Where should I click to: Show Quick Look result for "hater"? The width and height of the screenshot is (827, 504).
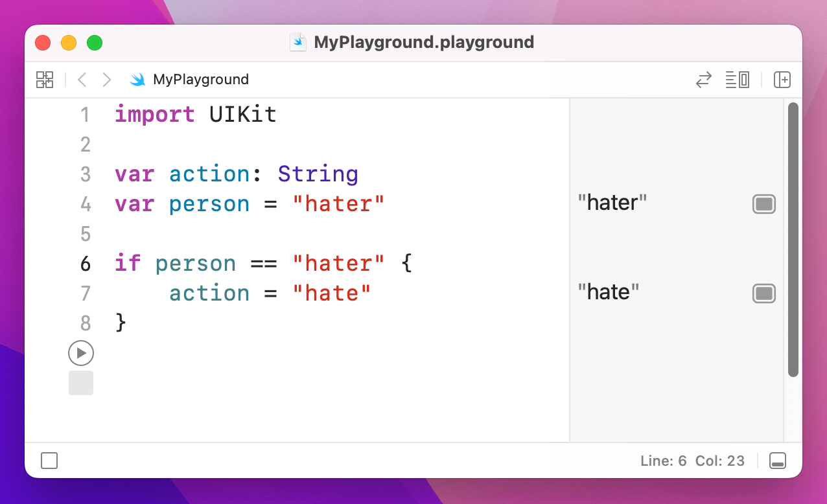coord(764,204)
